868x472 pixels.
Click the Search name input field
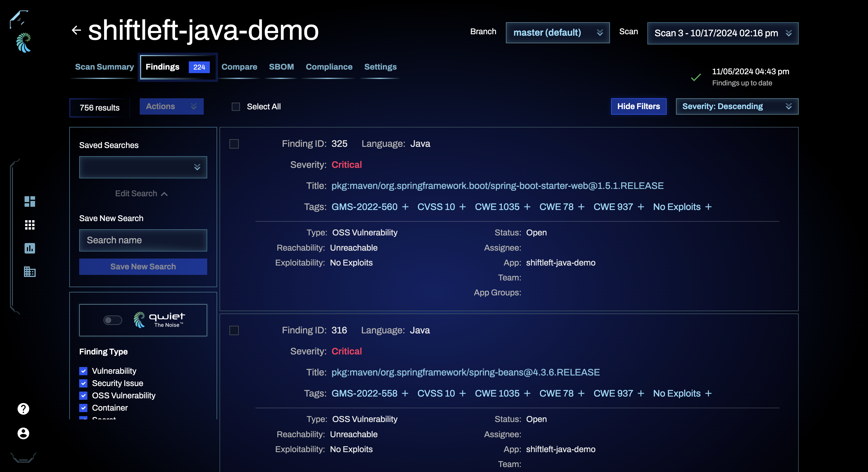[143, 240]
